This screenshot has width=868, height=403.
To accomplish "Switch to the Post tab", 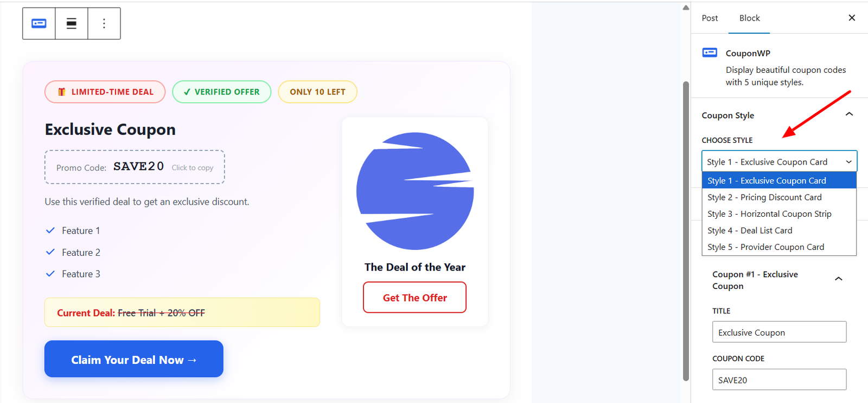I will [x=710, y=18].
